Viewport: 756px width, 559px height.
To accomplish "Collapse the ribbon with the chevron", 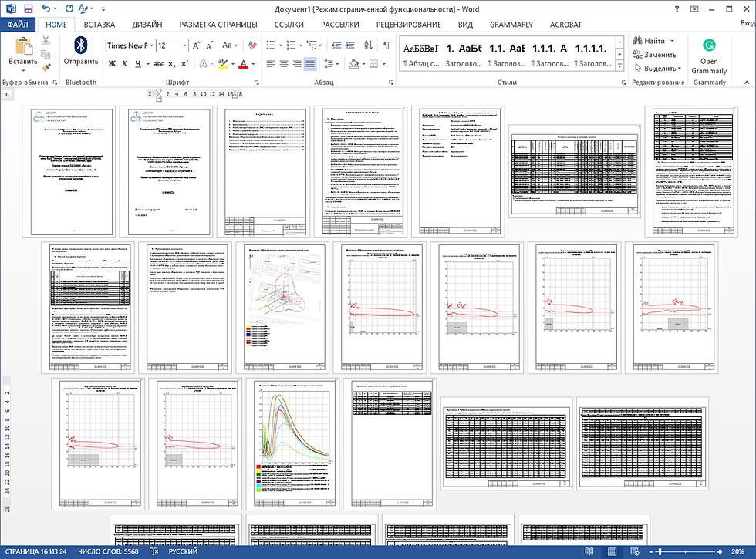I will tap(747, 83).
